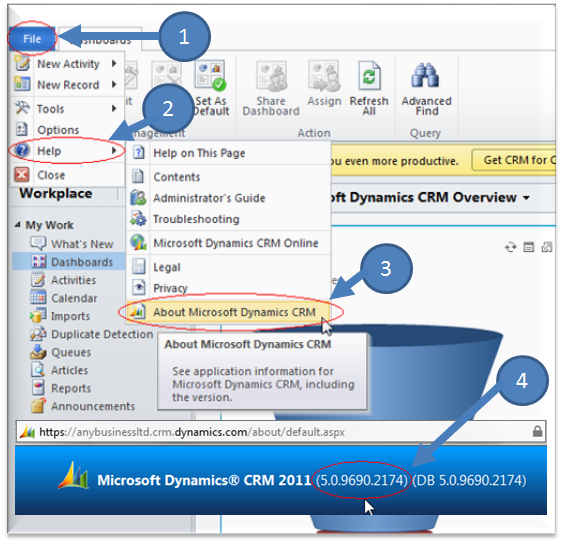The height and width of the screenshot is (543, 562).
Task: Click the Queues inbox icon
Action: tap(38, 352)
